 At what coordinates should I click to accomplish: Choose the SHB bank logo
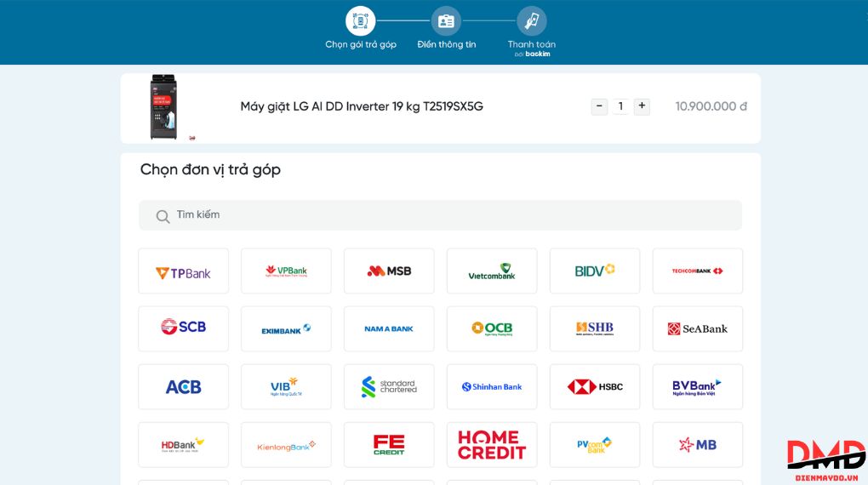(x=595, y=329)
